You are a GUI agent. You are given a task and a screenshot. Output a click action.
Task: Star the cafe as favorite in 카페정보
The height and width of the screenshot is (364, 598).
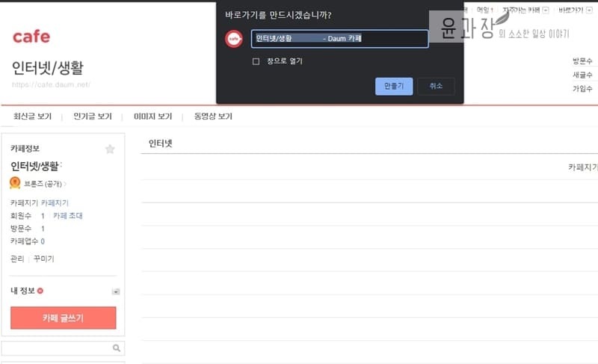tap(110, 149)
